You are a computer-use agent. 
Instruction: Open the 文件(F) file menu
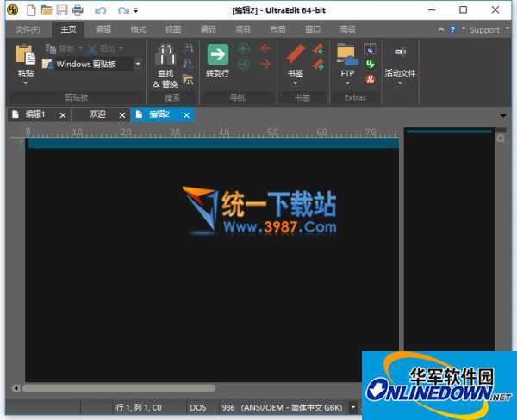(x=28, y=29)
